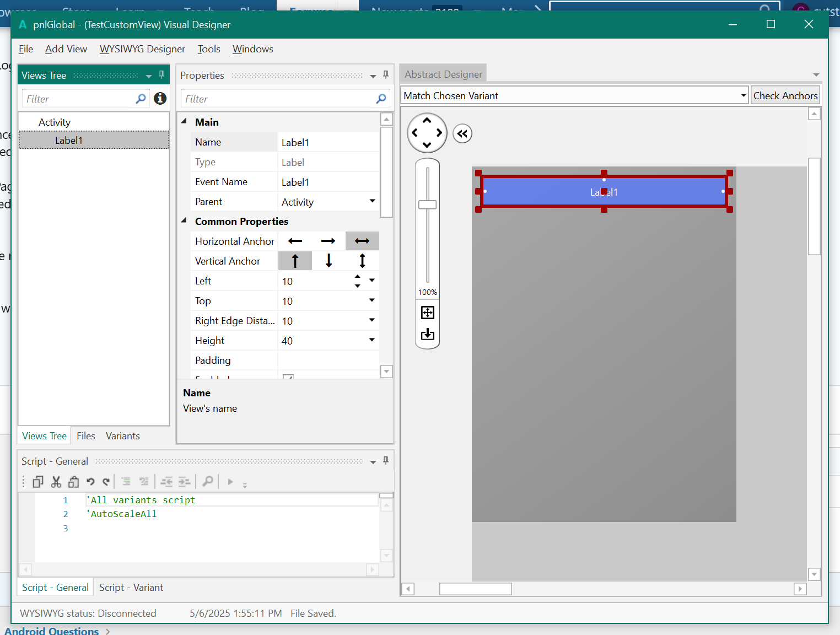Switch to the Variants tab

(122, 436)
